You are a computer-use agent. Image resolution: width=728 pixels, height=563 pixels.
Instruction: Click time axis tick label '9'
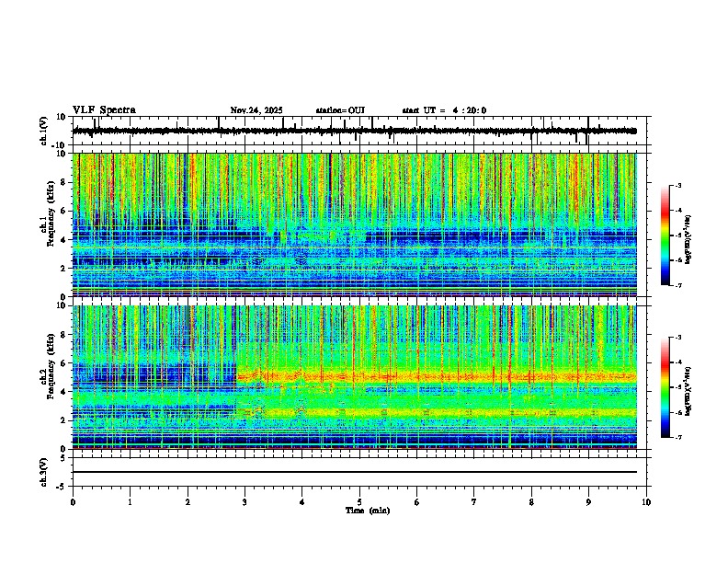(x=588, y=502)
